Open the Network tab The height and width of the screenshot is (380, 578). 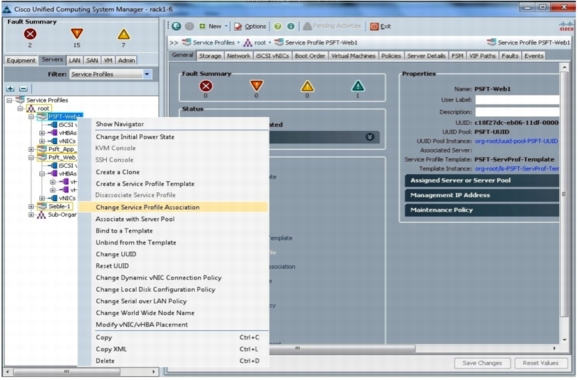point(238,56)
